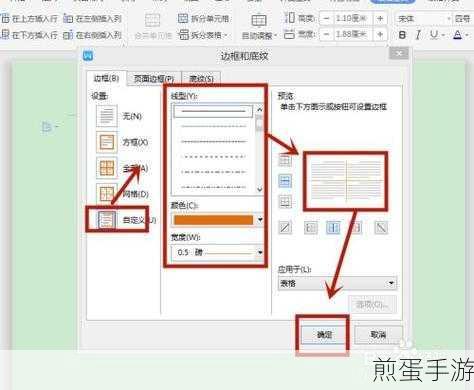Screen dimensions: 474x390
Task: Choose the solid line style
Action: point(213,111)
